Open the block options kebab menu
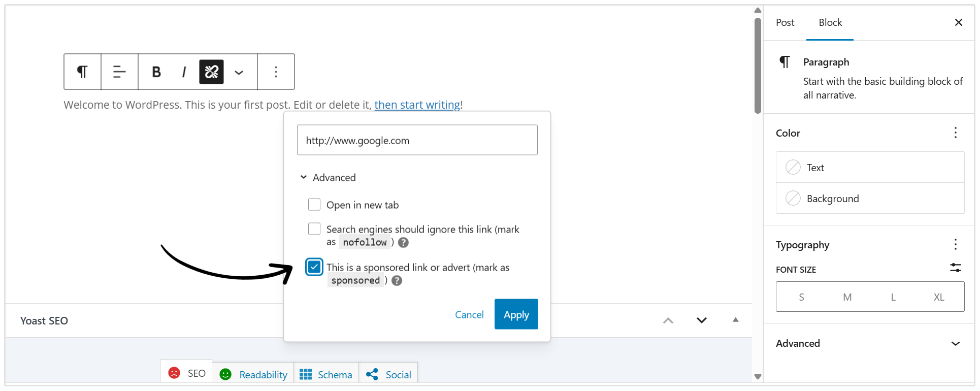980x391 pixels. 276,72
